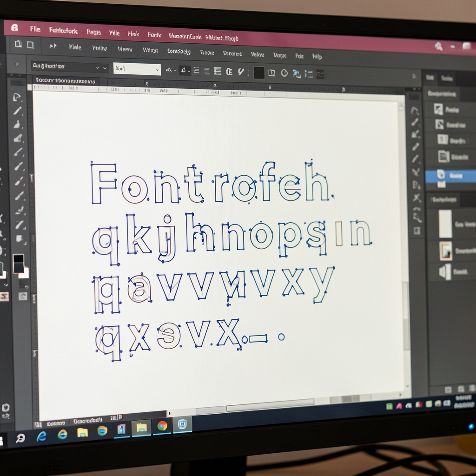Open the font style dropdown showing Bod
Screen dimensions: 476x476
[x=137, y=69]
